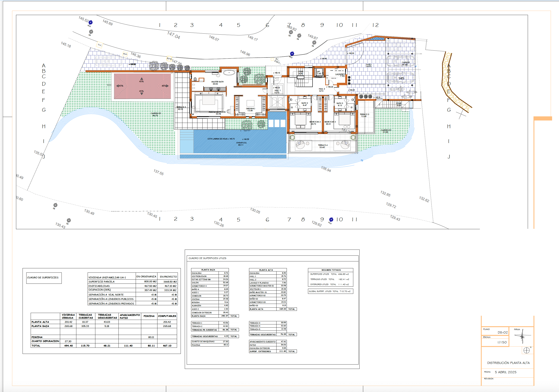559x392 pixels.
Task: Select the 467.10 total COMPUTABLES cell
Action: tap(167, 345)
